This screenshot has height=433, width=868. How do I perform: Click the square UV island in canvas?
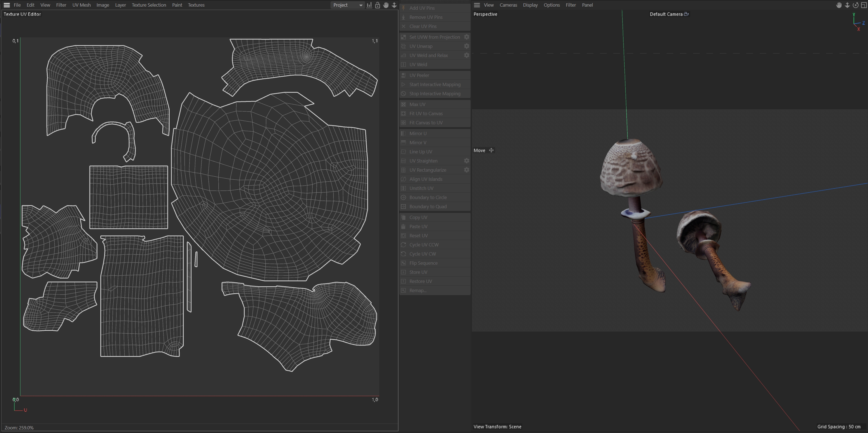(129, 197)
